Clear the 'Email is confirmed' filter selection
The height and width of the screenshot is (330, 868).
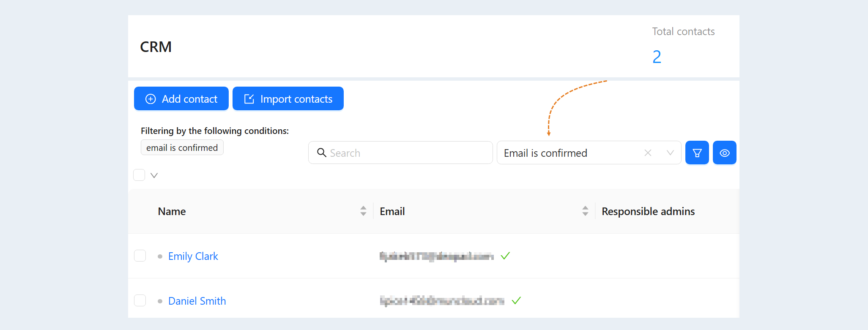pos(648,153)
